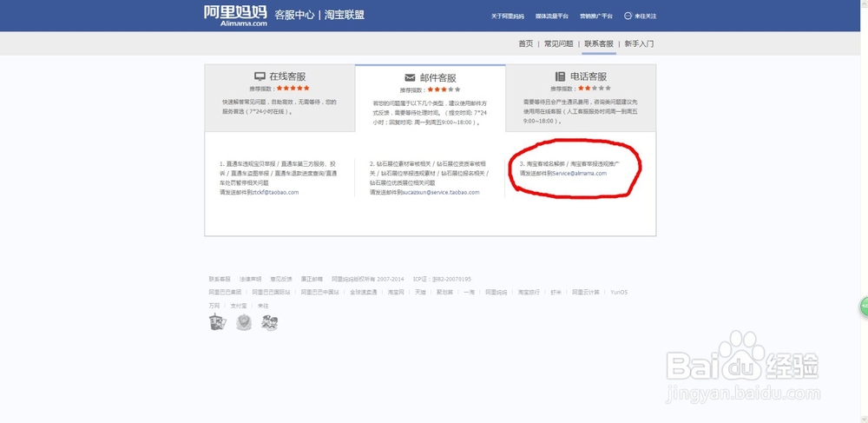Viewport: 868px width, 423px height.
Task: Click the third cartoon footer badge
Action: pyautogui.click(x=270, y=322)
